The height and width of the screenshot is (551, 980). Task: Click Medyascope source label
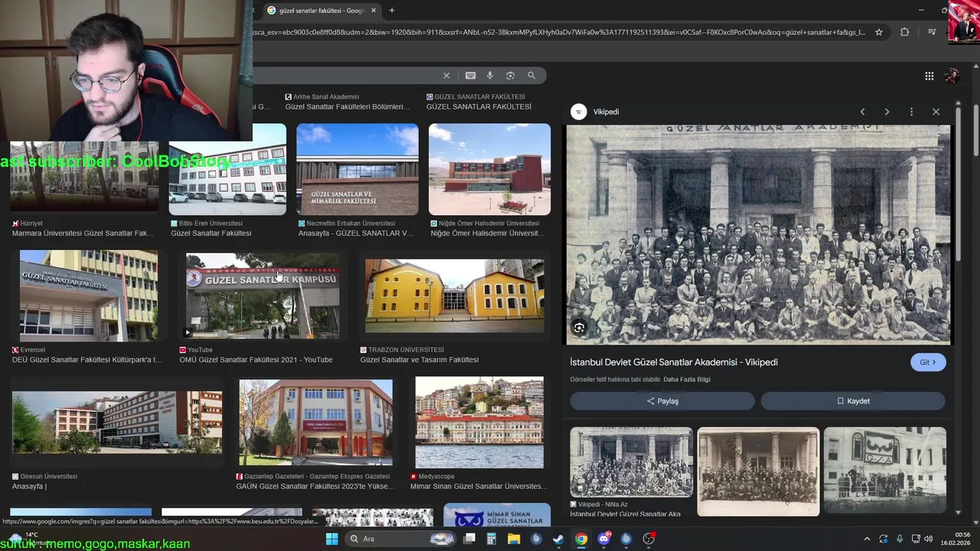coord(437,476)
